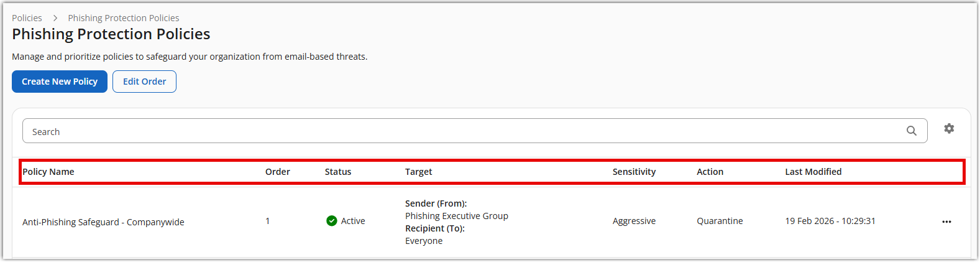Open Anti-Phishing Safeguard - Companywide policy
Image resolution: width=980 pixels, height=262 pixels.
103,222
